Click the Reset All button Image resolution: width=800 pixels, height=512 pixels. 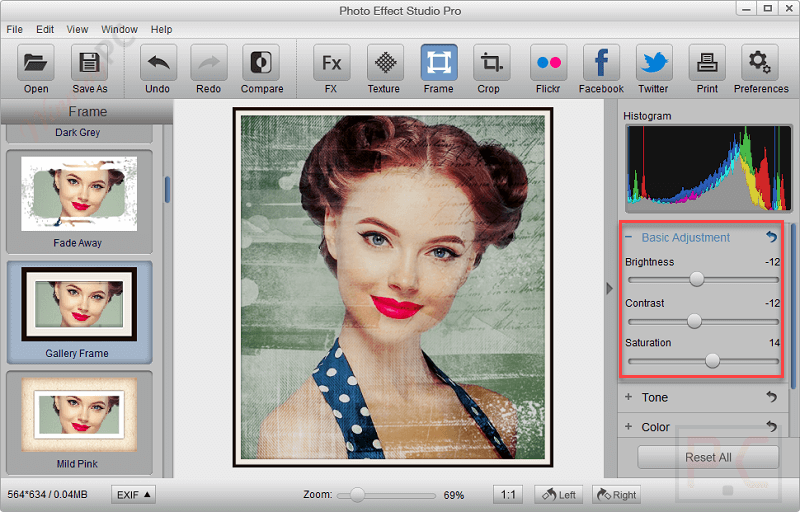[x=708, y=457]
